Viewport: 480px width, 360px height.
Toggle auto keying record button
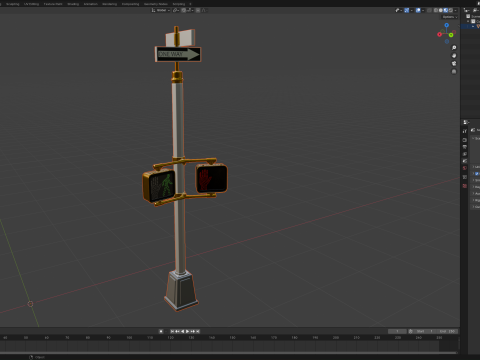[161, 331]
